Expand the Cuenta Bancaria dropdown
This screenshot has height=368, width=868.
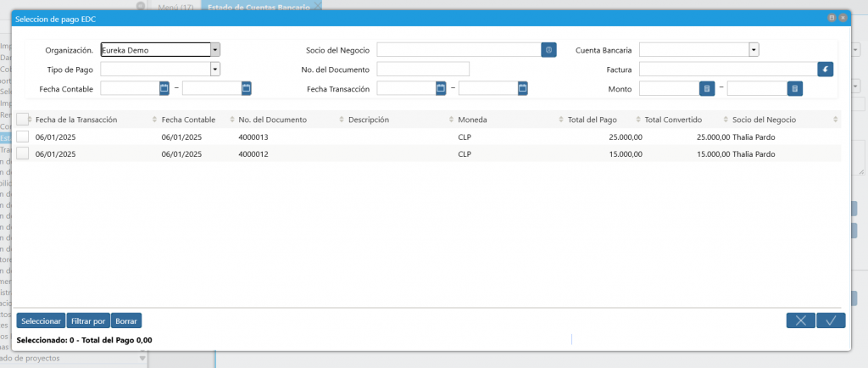754,50
